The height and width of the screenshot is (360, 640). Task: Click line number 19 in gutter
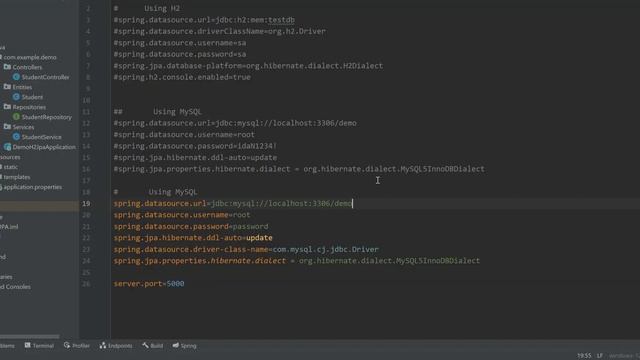(x=86, y=203)
